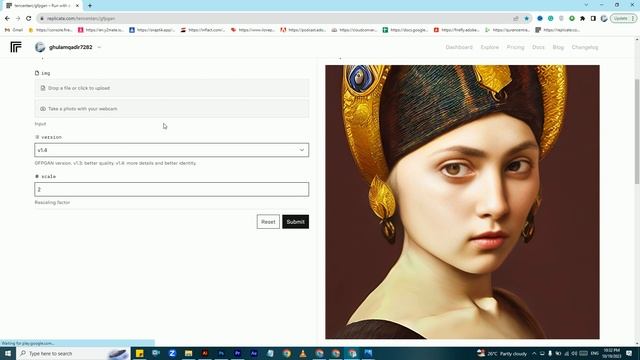Open the snaptik.app bookmark
Image resolution: width=640 pixels, height=360 pixels.
[x=152, y=30]
